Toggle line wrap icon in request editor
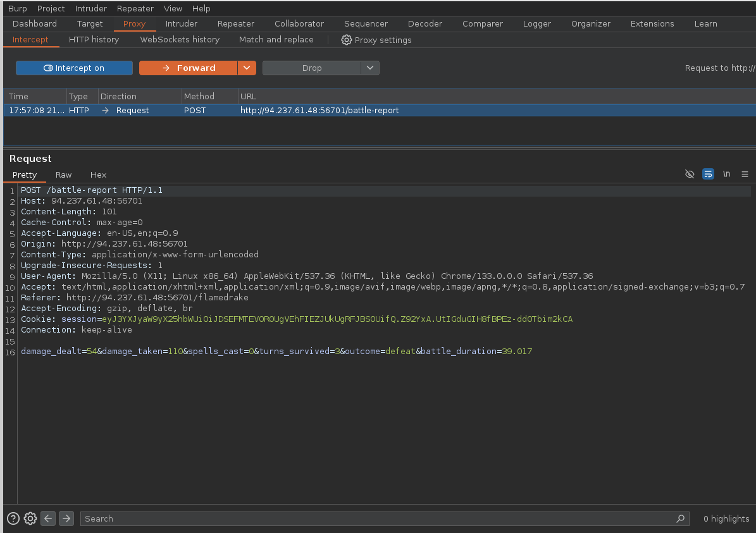This screenshot has height=533, width=756. click(x=708, y=174)
